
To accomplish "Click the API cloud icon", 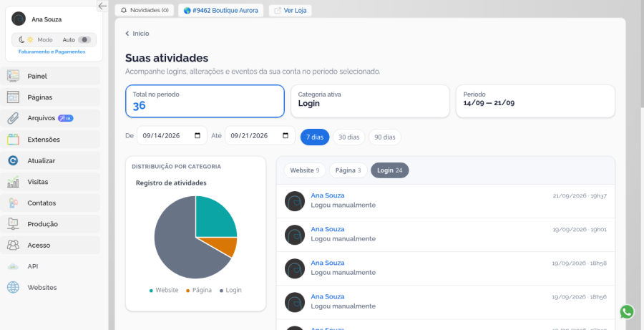I will (13, 266).
